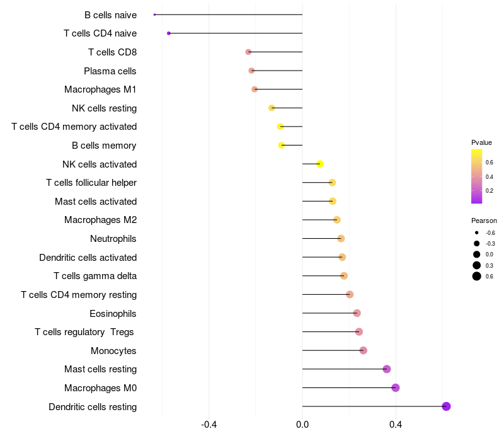This screenshot has width=504, height=441.
Task: Click the Pvalue color gradient bar
Action: [x=477, y=176]
